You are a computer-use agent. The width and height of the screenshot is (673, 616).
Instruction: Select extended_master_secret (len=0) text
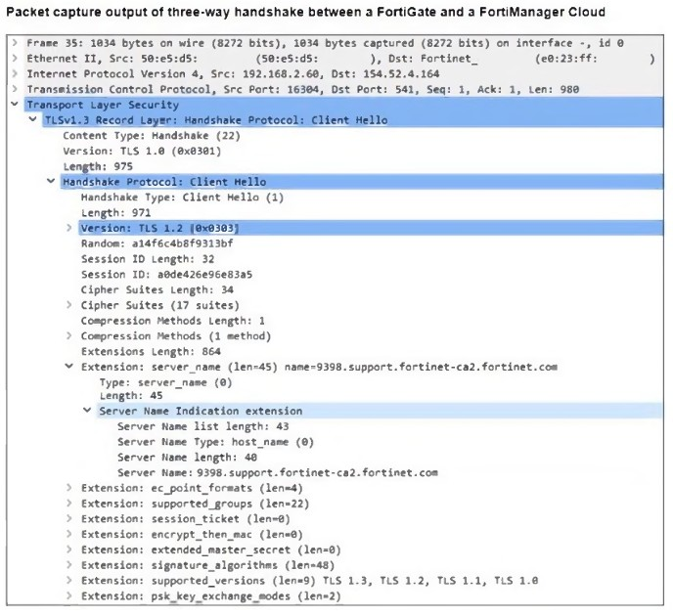click(x=246, y=550)
